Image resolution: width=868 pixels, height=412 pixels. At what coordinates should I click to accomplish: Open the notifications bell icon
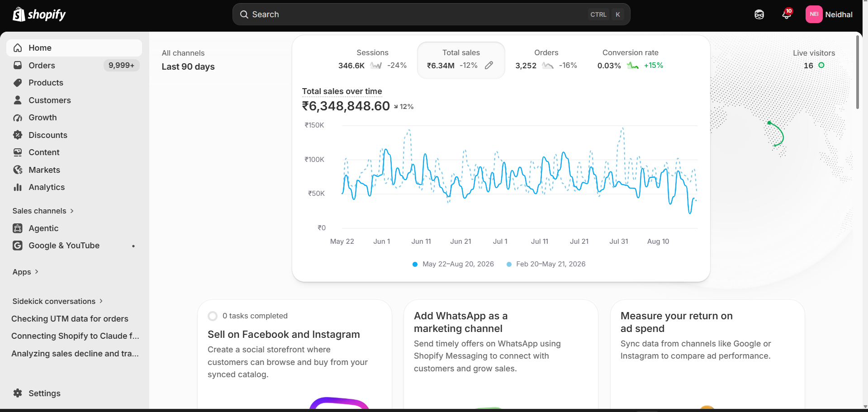coord(787,14)
